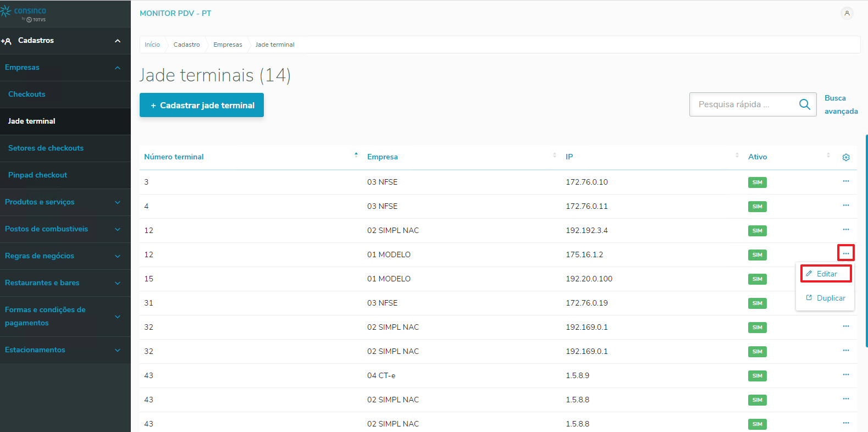The height and width of the screenshot is (432, 868).
Task: Click 02 SIMPL NAC in the 192.192.3.4 row
Action: (x=393, y=230)
